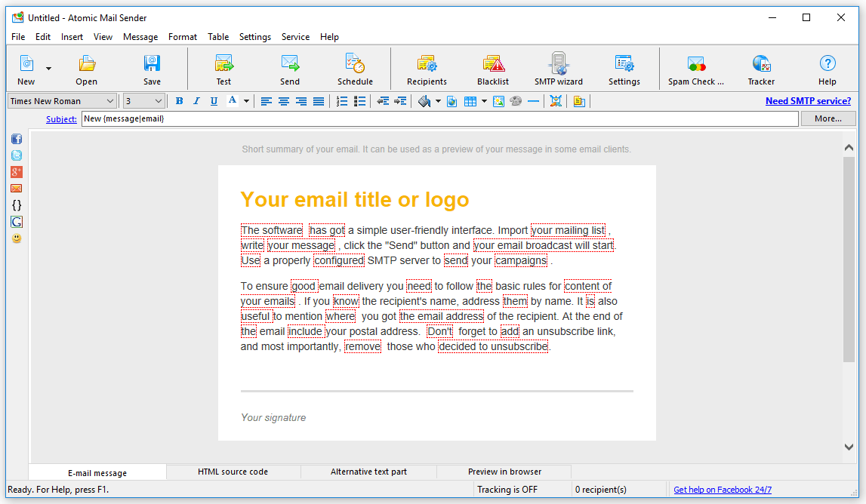Insert a numbered list
This screenshot has width=866, height=504.
click(x=342, y=101)
